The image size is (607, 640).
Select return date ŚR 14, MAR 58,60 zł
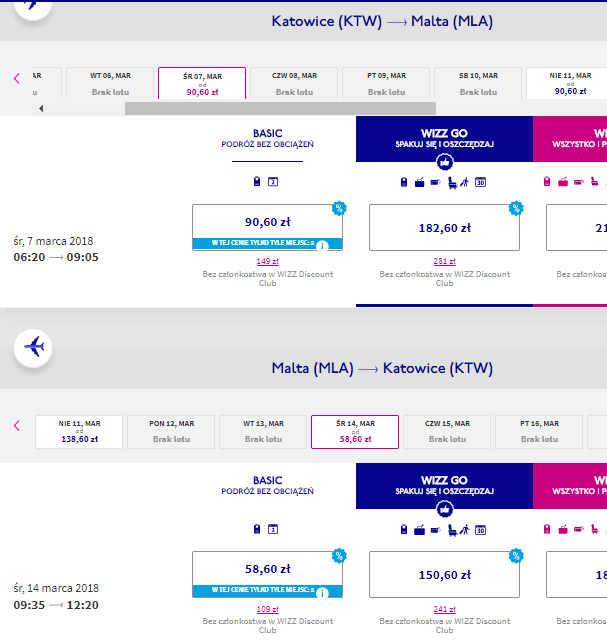[355, 432]
